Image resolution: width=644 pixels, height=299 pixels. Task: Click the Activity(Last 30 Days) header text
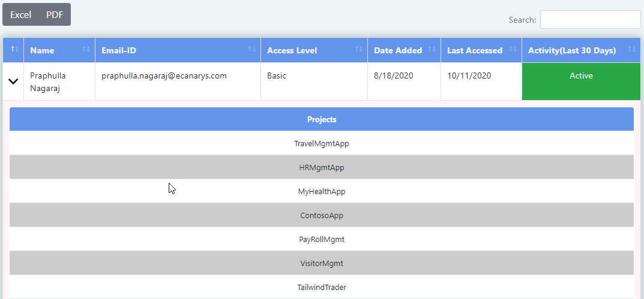pos(572,51)
